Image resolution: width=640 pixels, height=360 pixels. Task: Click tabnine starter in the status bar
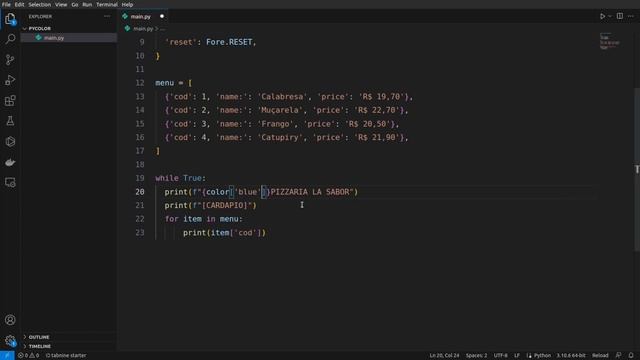point(66,356)
